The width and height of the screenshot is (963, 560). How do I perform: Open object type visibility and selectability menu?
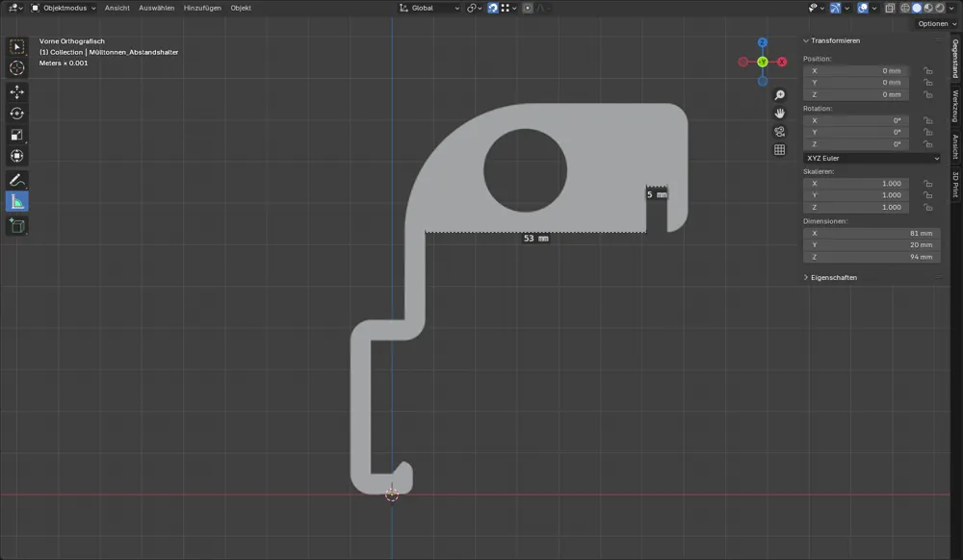tap(816, 8)
